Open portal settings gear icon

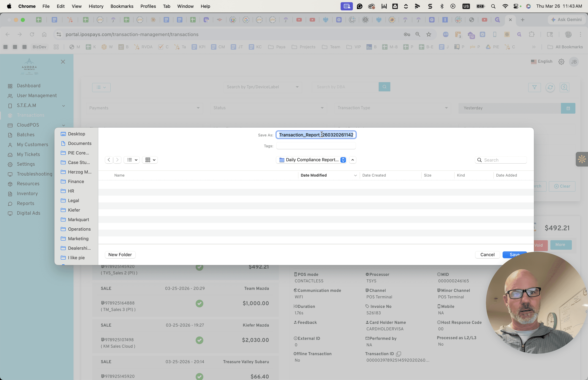coord(561,62)
